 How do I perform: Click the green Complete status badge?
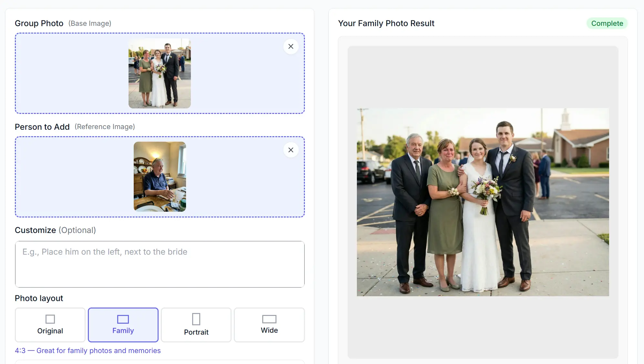pos(607,23)
